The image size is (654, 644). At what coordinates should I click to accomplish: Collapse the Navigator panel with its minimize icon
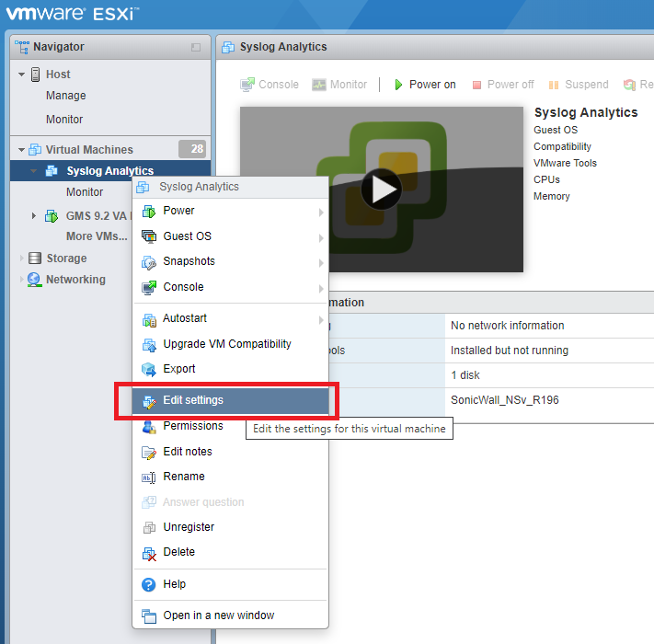pyautogui.click(x=195, y=47)
